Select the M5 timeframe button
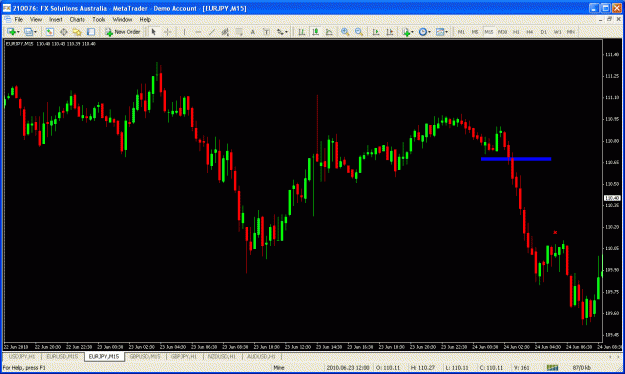The height and width of the screenshot is (374, 625). click(475, 32)
